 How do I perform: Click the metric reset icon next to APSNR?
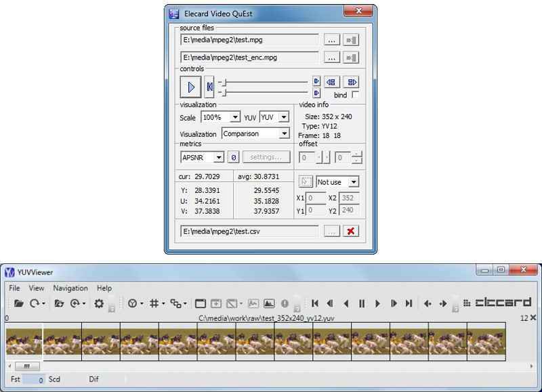[x=234, y=158]
